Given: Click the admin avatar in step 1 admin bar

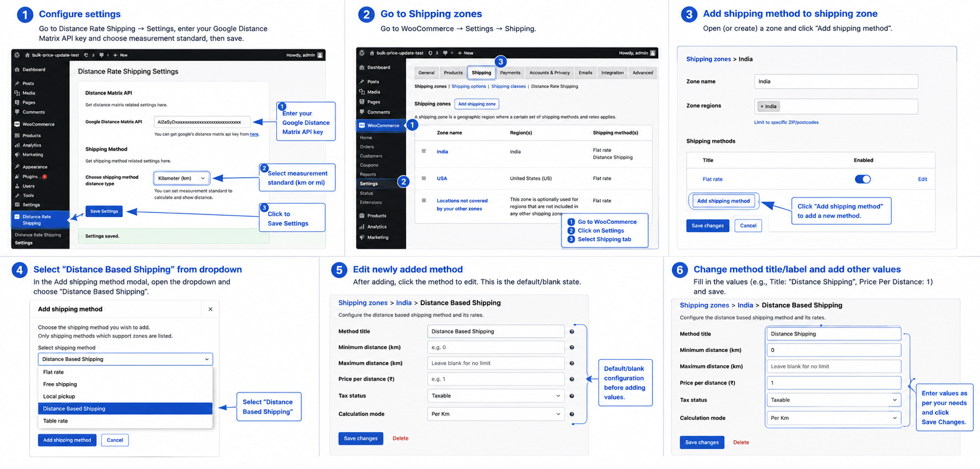Looking at the screenshot, I should (x=320, y=55).
